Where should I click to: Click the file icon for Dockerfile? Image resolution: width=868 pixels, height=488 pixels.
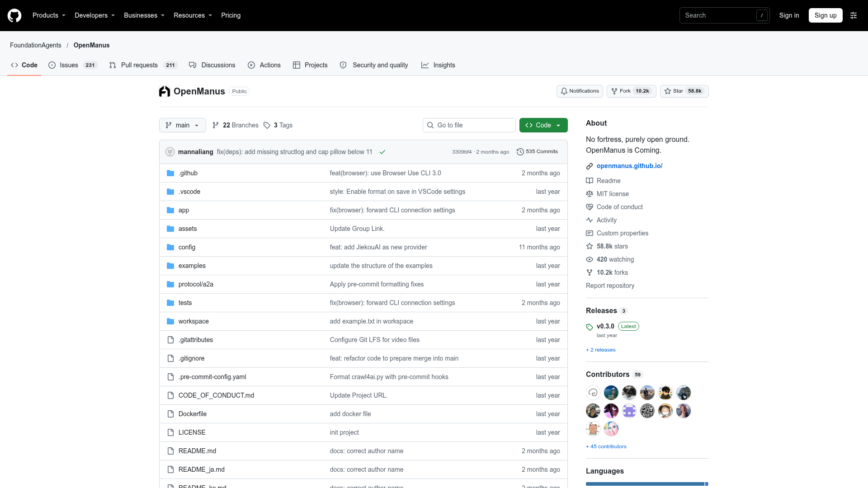170,414
